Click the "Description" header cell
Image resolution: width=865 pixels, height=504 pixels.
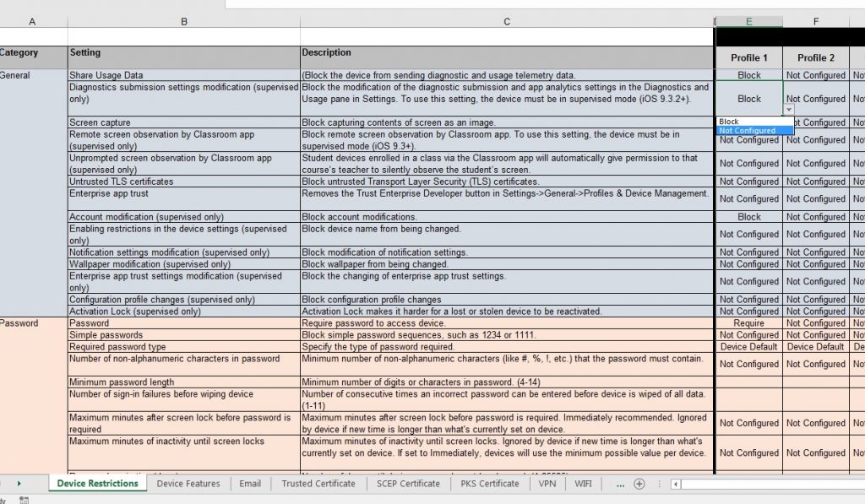pyautogui.click(x=507, y=57)
